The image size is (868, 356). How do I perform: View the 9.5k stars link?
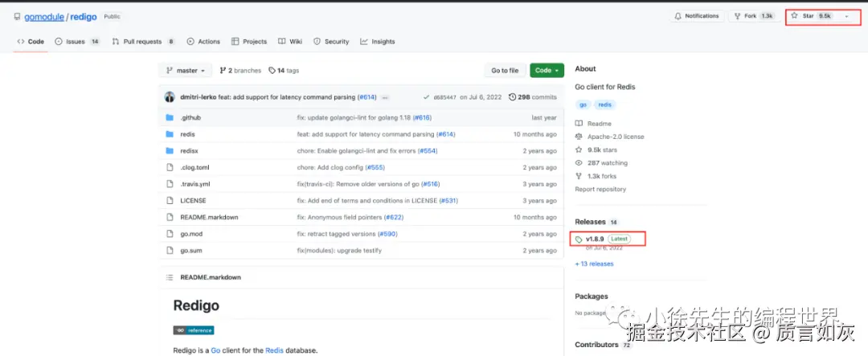[596, 149]
